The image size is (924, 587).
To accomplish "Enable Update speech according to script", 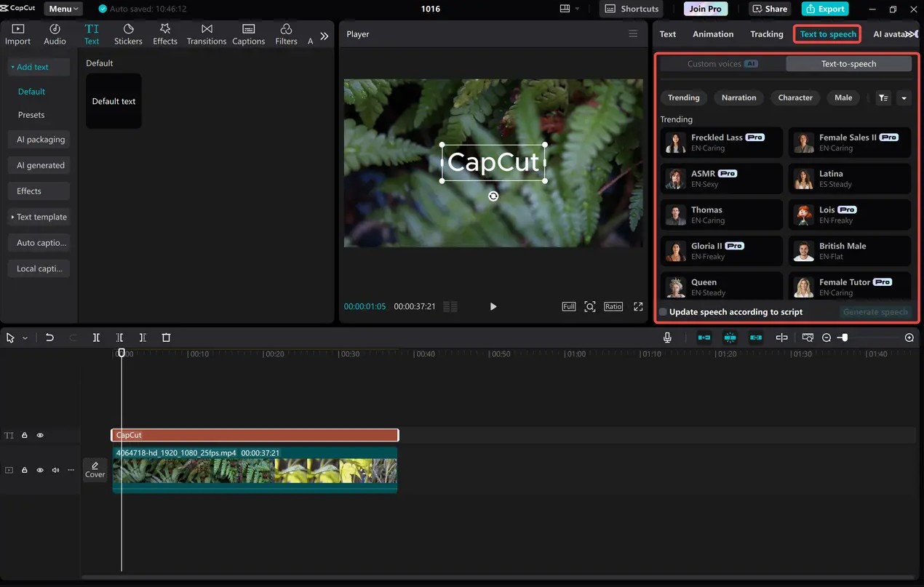I will [663, 312].
